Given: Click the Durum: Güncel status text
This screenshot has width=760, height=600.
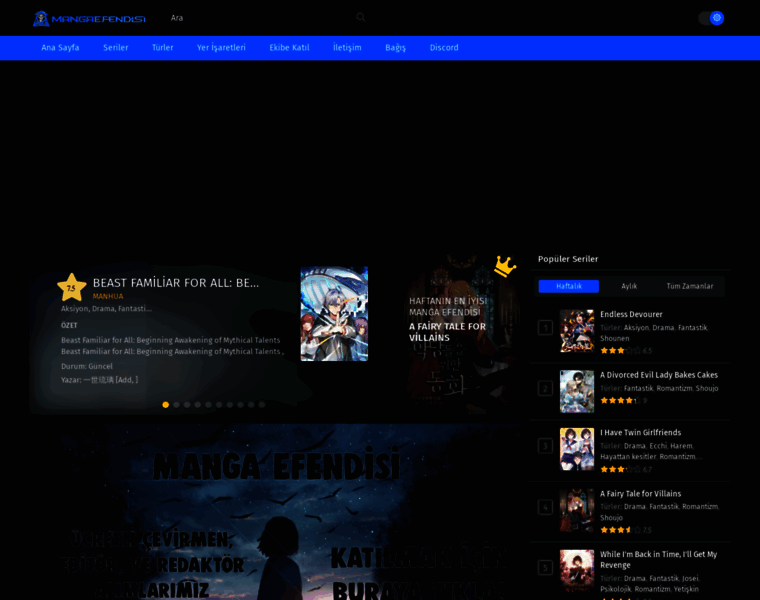Looking at the screenshot, I should 87,366.
